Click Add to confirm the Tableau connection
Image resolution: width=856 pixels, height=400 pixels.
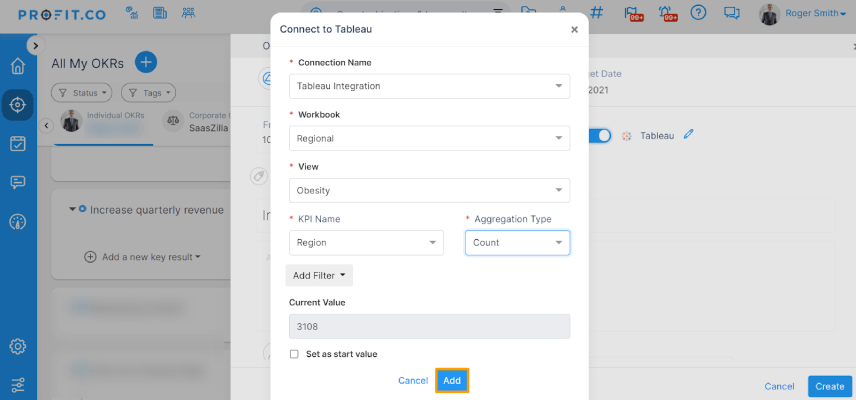(452, 381)
